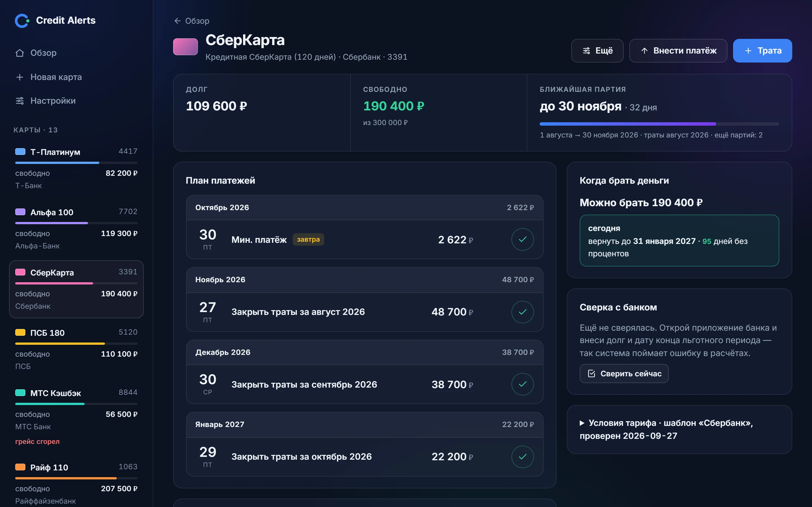Mark the October Мин. платёж as paid
The width and height of the screenshot is (812, 507).
pos(522,239)
